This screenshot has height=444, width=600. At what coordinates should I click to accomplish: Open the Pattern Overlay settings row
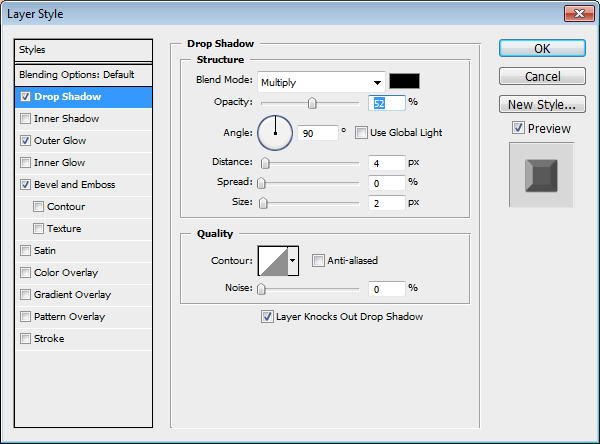click(x=83, y=317)
